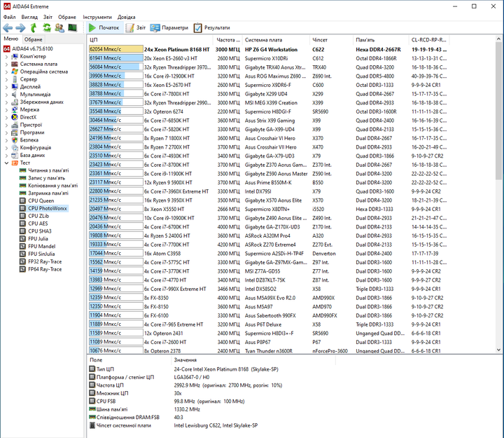The image size is (504, 438).
Task: Select Запис у пам'ять test icon
Action: point(22,178)
